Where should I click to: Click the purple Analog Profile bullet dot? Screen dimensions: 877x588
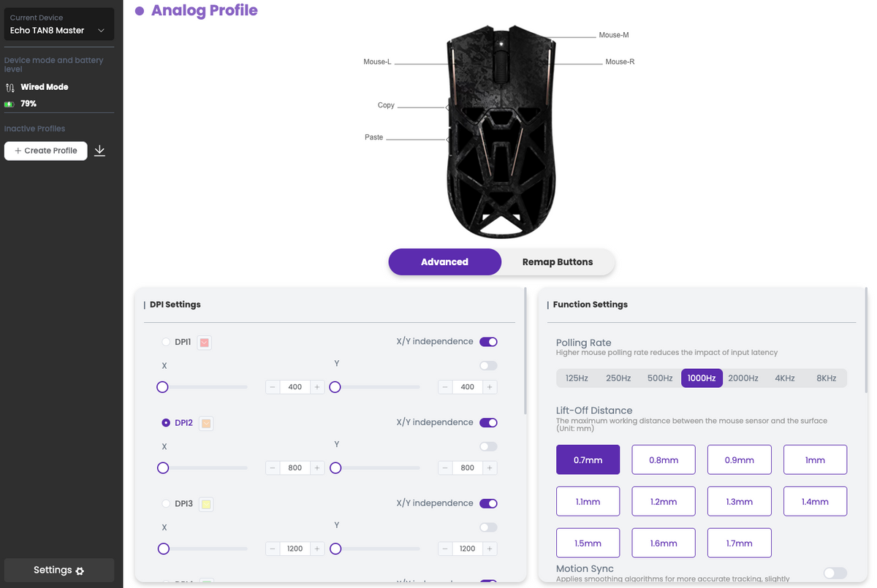140,11
